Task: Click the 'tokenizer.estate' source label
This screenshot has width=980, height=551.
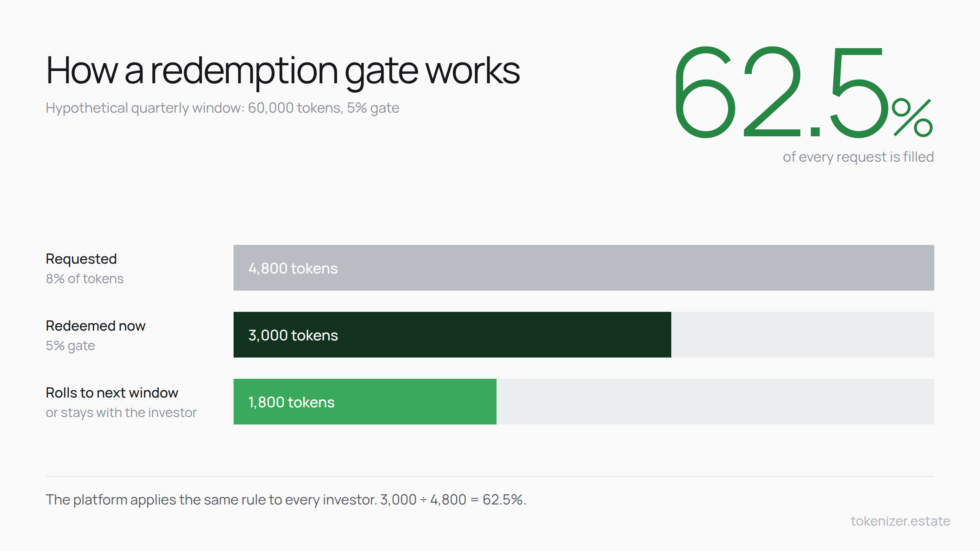Action: (900, 521)
